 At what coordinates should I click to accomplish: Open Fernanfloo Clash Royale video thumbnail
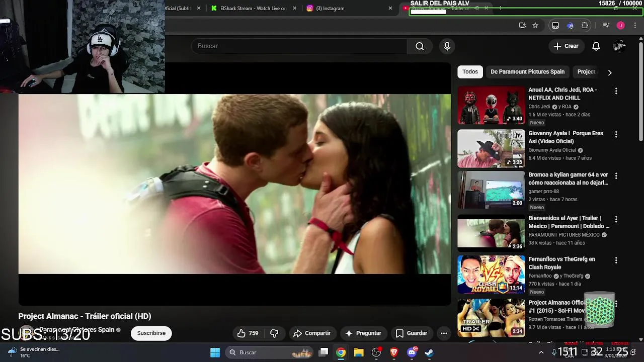click(x=491, y=275)
